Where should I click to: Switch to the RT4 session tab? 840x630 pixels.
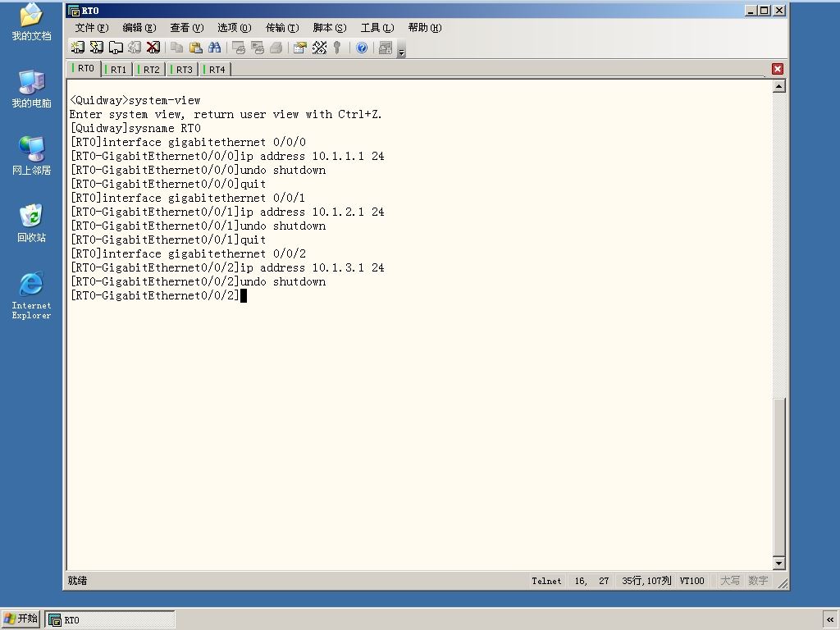pos(216,70)
